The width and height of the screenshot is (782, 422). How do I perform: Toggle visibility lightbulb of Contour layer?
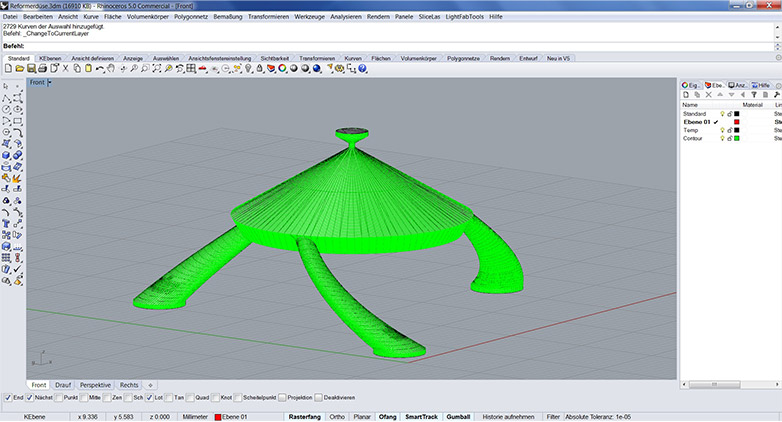point(722,138)
